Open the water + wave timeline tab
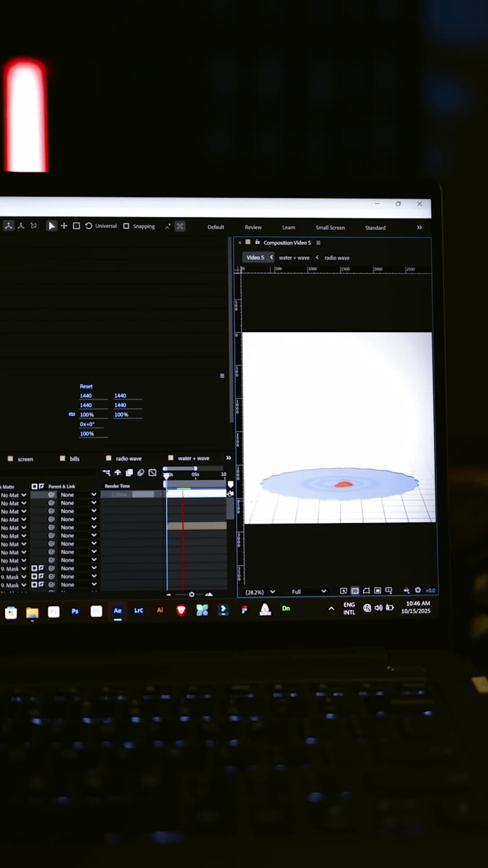The width and height of the screenshot is (488, 868). pyautogui.click(x=193, y=458)
